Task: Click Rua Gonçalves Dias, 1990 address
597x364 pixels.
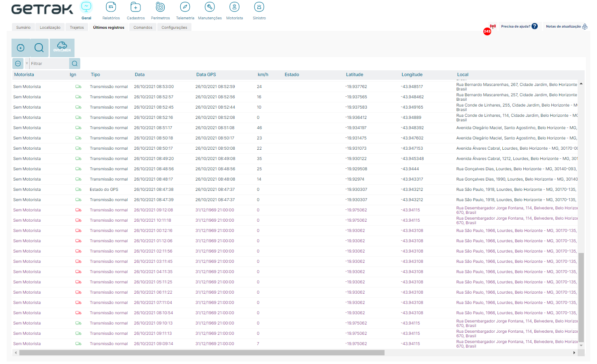Action: coord(517,179)
